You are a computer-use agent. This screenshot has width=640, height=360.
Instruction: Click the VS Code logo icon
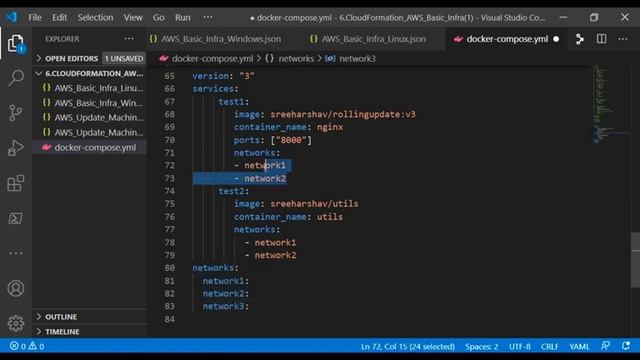tap(11, 17)
